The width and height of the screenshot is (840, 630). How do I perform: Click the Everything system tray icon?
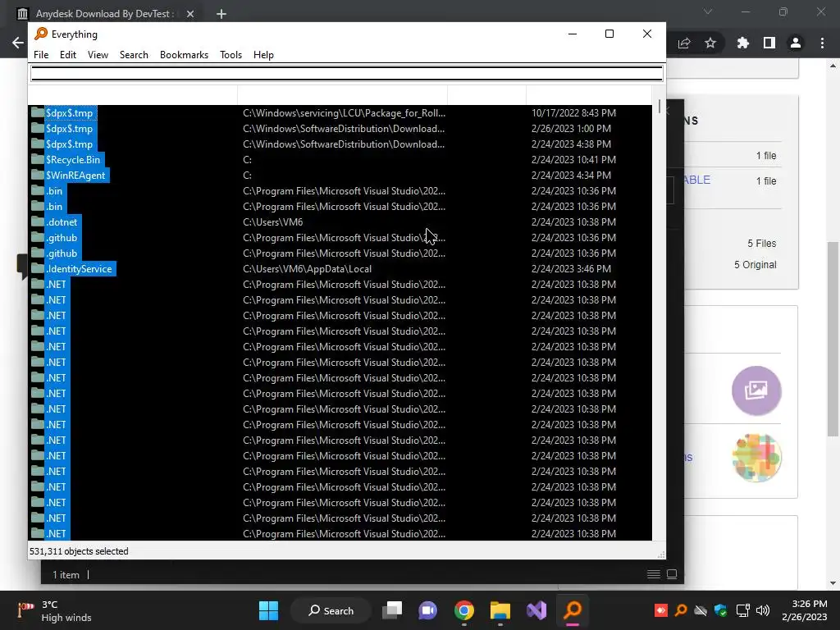coord(681,610)
